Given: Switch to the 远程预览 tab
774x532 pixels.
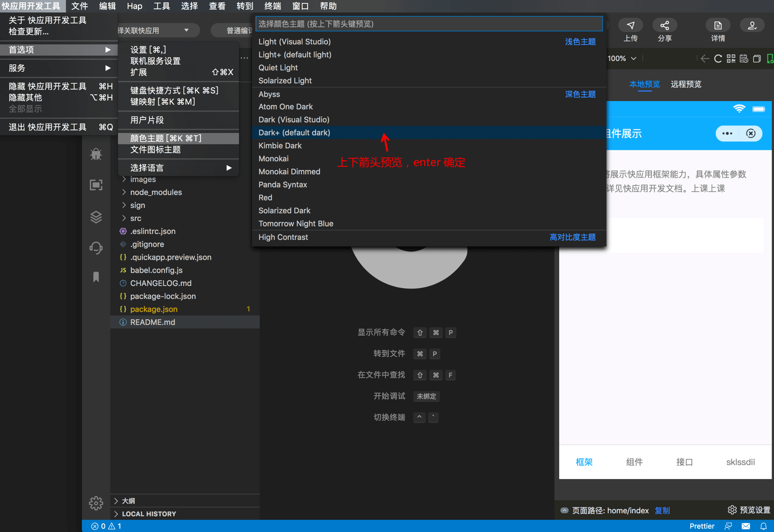Looking at the screenshot, I should pyautogui.click(x=686, y=84).
